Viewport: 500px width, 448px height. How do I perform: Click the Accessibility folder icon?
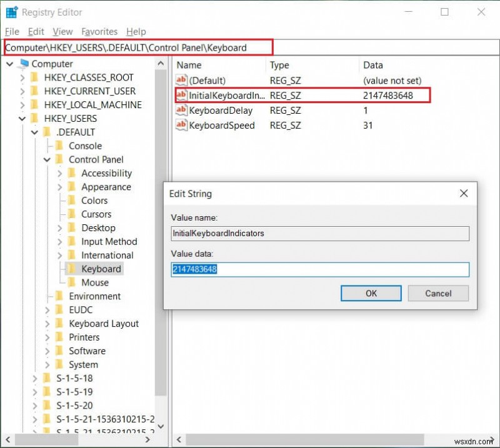coord(71,173)
